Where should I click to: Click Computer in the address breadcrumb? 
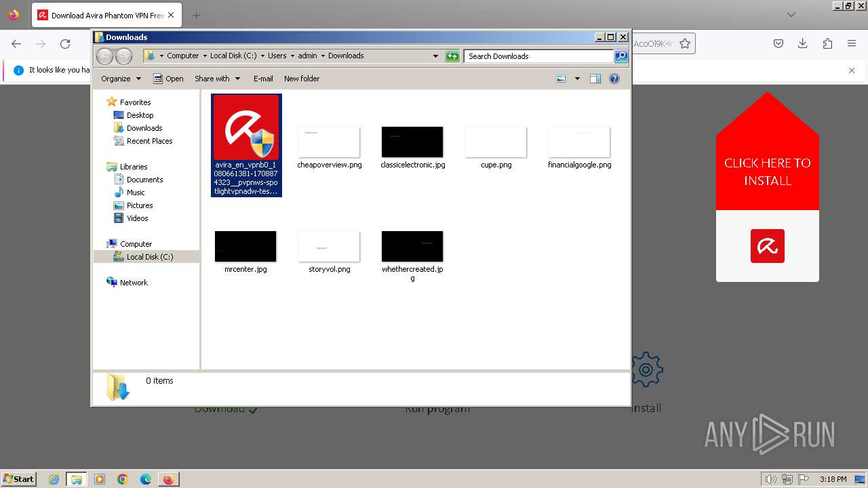(182, 56)
